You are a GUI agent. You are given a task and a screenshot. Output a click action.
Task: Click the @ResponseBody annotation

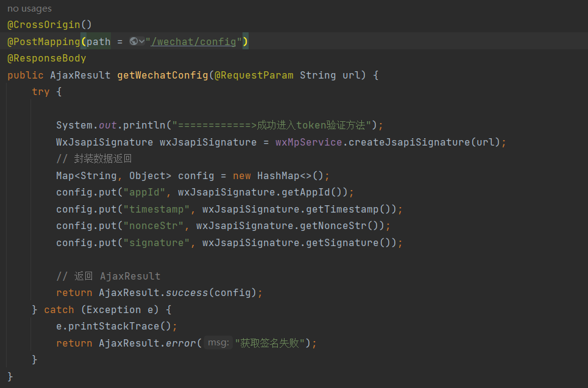click(x=47, y=58)
